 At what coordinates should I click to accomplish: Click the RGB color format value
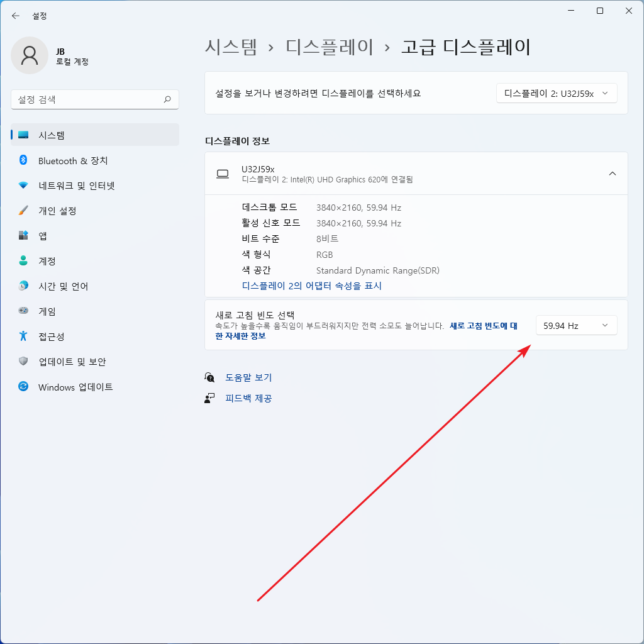pos(325,255)
